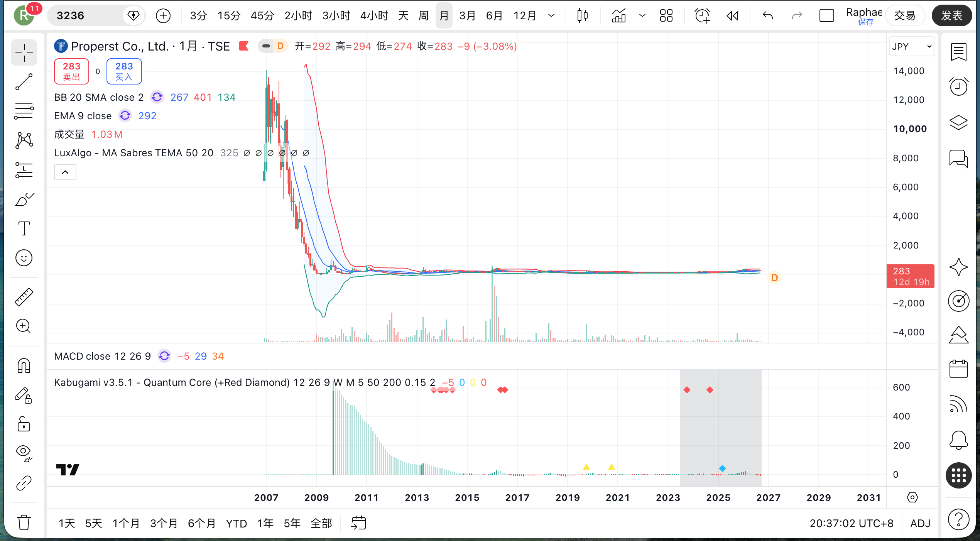The width and height of the screenshot is (980, 541).
Task: Open the 20:37:02 UTC+8 timezone menu
Action: tap(851, 523)
